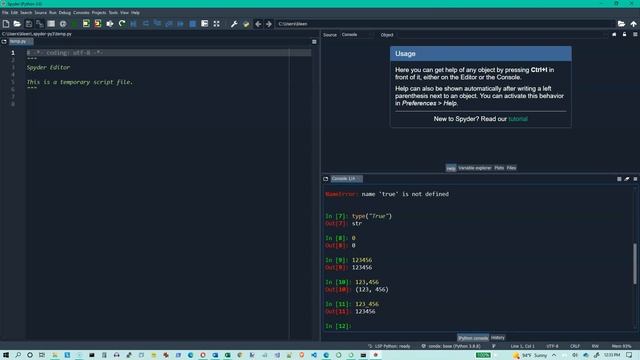The height and width of the screenshot is (360, 640).
Task: Switch to the Variable explorer tab
Action: (475, 168)
